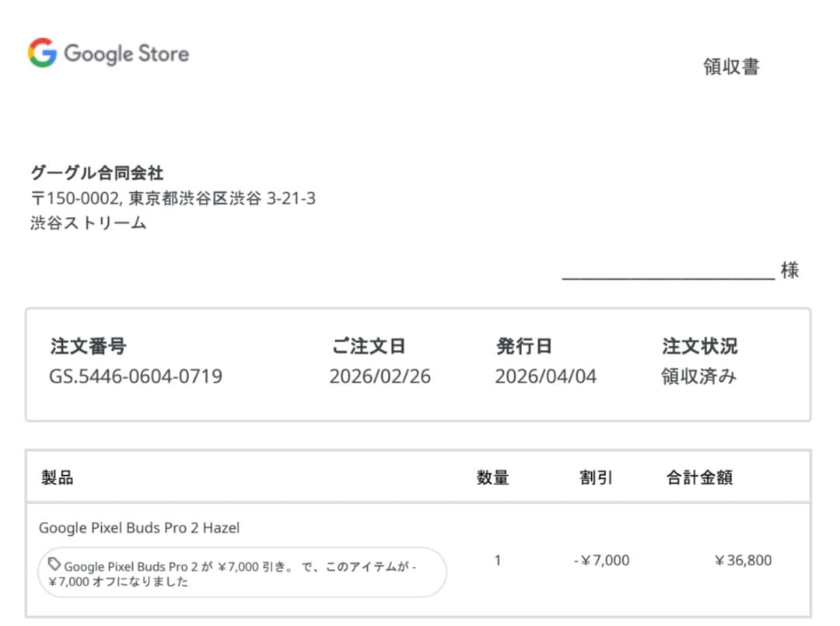Click the order date 2026/02/26
Image resolution: width=840 pixels, height=626 pixels.
[x=380, y=376]
